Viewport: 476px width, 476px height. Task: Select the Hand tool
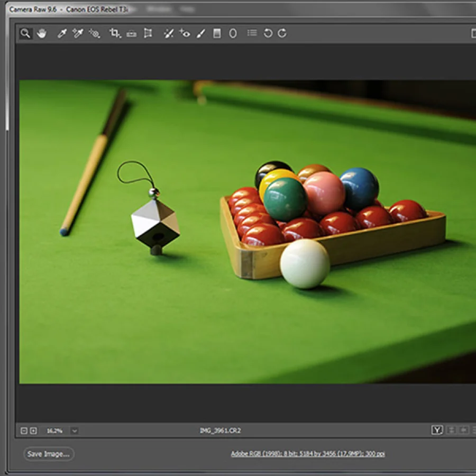coord(42,33)
